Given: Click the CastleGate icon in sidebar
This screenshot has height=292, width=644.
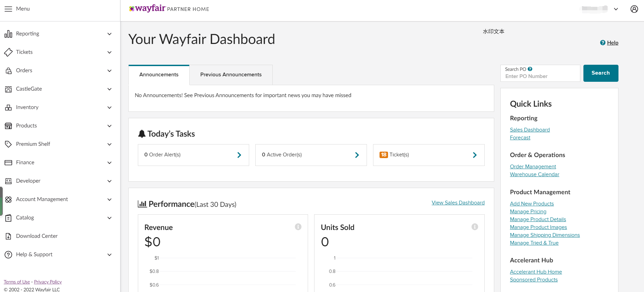Looking at the screenshot, I should click(8, 89).
